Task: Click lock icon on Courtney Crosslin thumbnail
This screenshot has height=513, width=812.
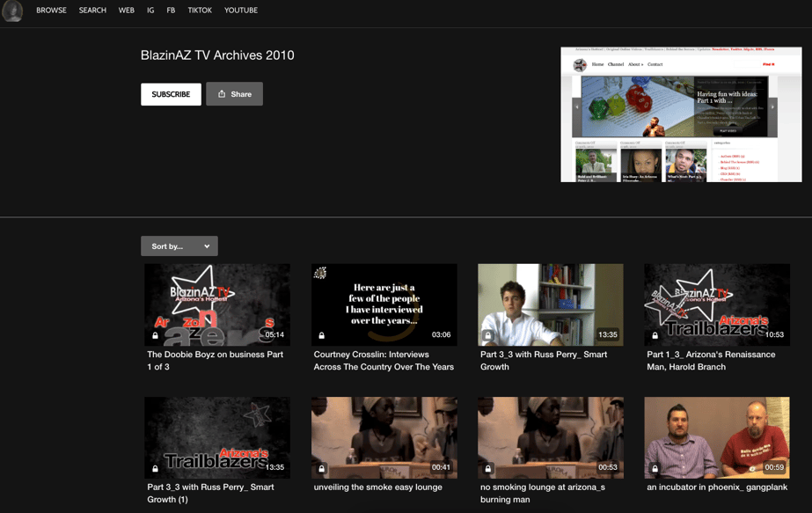Action: tap(322, 335)
